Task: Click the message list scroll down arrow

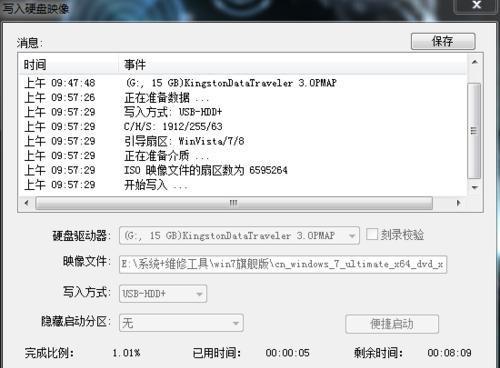Action: pyautogui.click(x=475, y=188)
